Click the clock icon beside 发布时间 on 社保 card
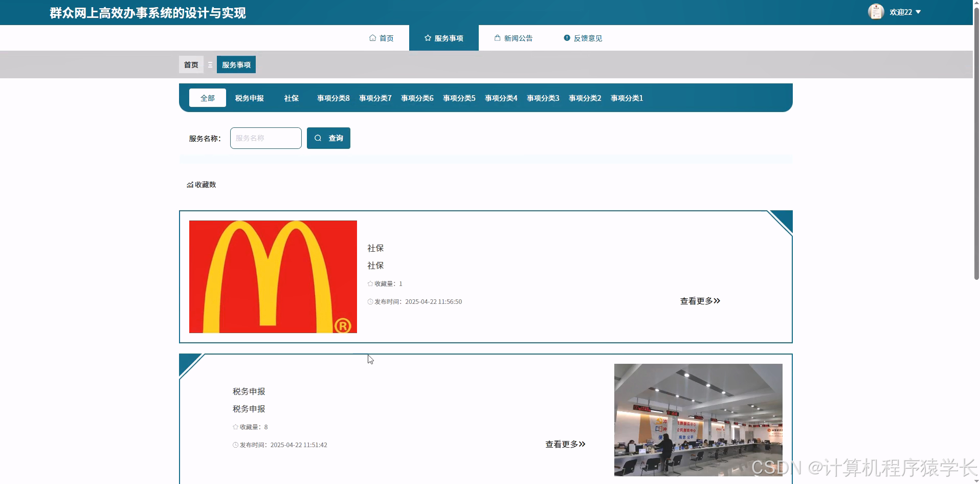 click(369, 301)
